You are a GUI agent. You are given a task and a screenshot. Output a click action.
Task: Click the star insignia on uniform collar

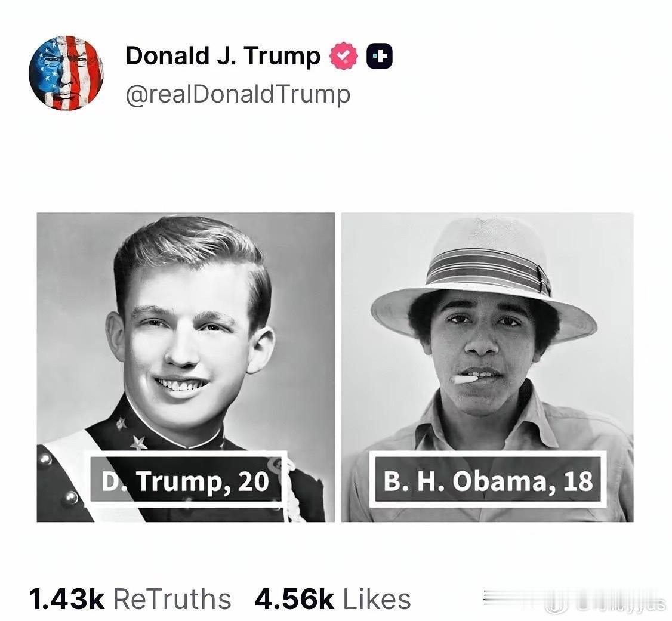(x=138, y=443)
